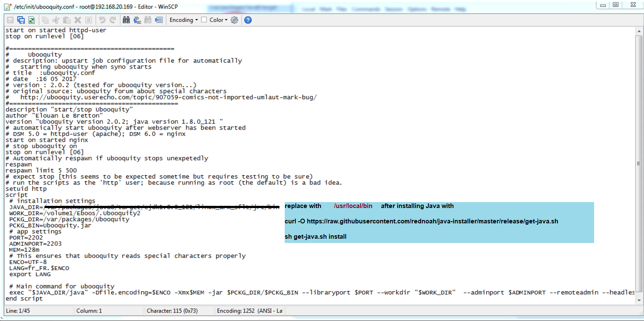Click the Find Next icon

pos(148,20)
